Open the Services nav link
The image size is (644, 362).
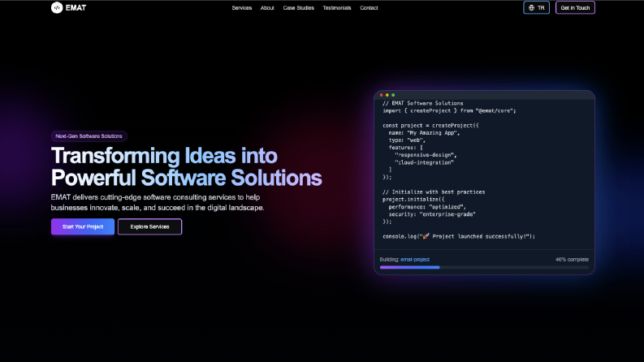(x=241, y=8)
